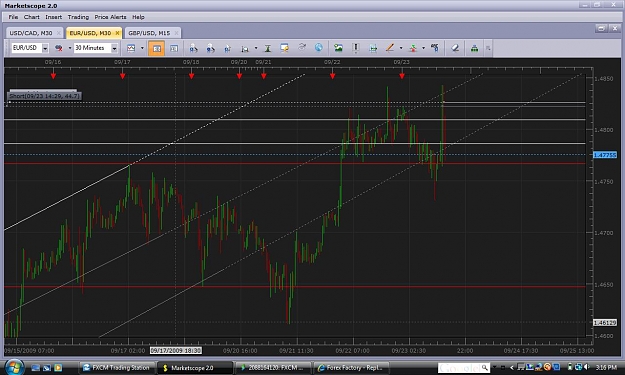Click the red 09/17 day marker arrow
Screen dimensions: 625x375
pyautogui.click(x=122, y=76)
